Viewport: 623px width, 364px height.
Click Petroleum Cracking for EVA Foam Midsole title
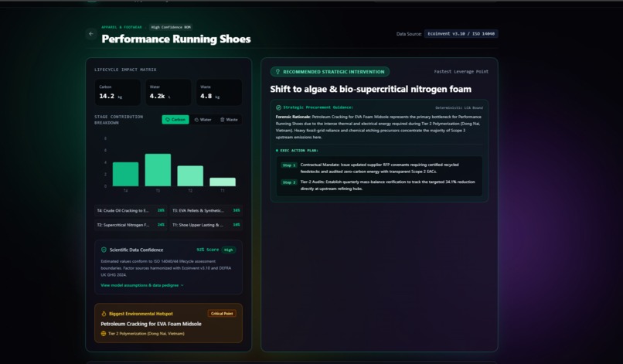[151, 324]
